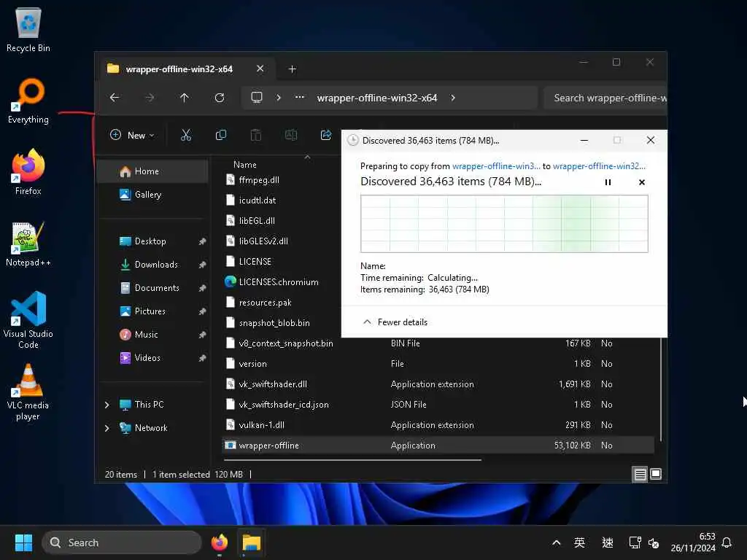Cancel the copy operation with the small X
Screen dimensions: 747x560
tap(642, 182)
